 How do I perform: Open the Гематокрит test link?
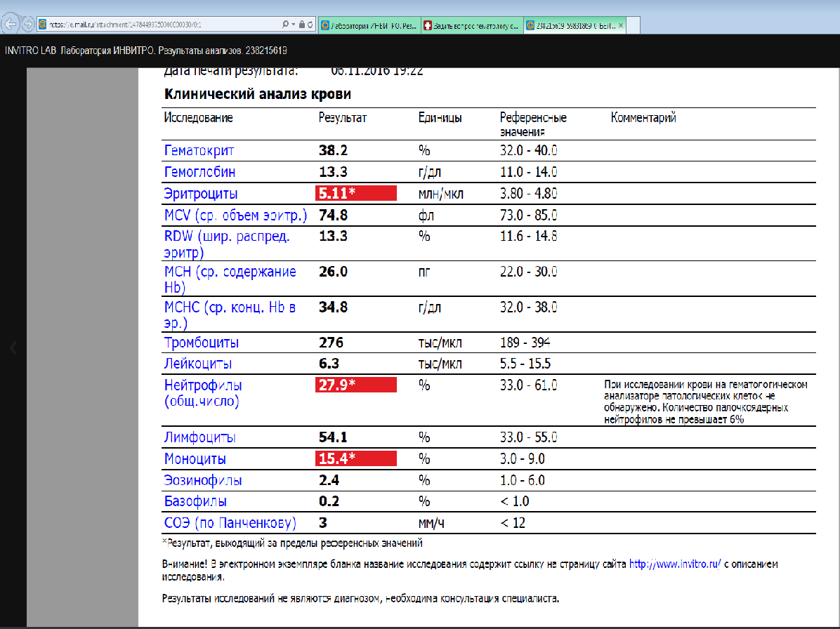tap(199, 151)
